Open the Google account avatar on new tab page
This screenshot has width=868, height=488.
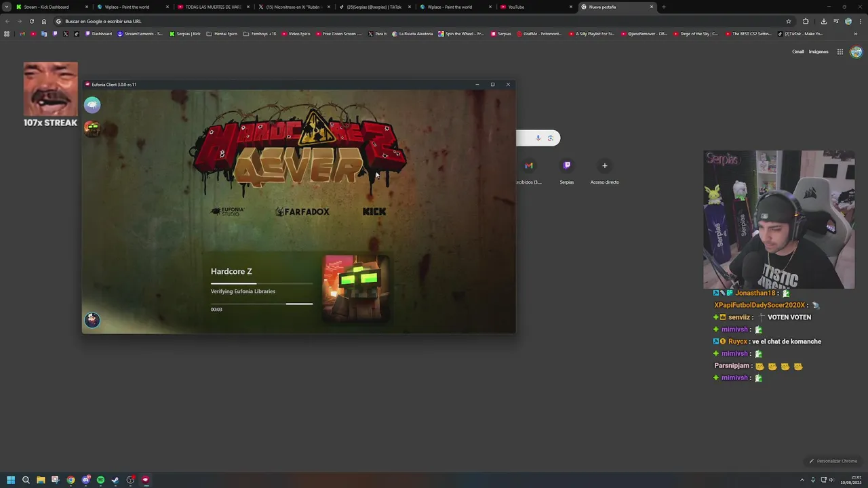click(x=856, y=52)
